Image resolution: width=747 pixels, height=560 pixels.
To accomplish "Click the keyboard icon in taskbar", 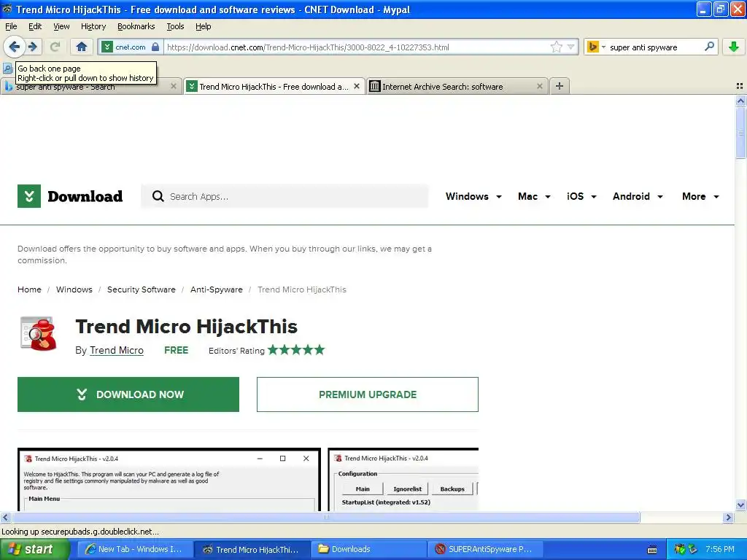I will (652, 550).
